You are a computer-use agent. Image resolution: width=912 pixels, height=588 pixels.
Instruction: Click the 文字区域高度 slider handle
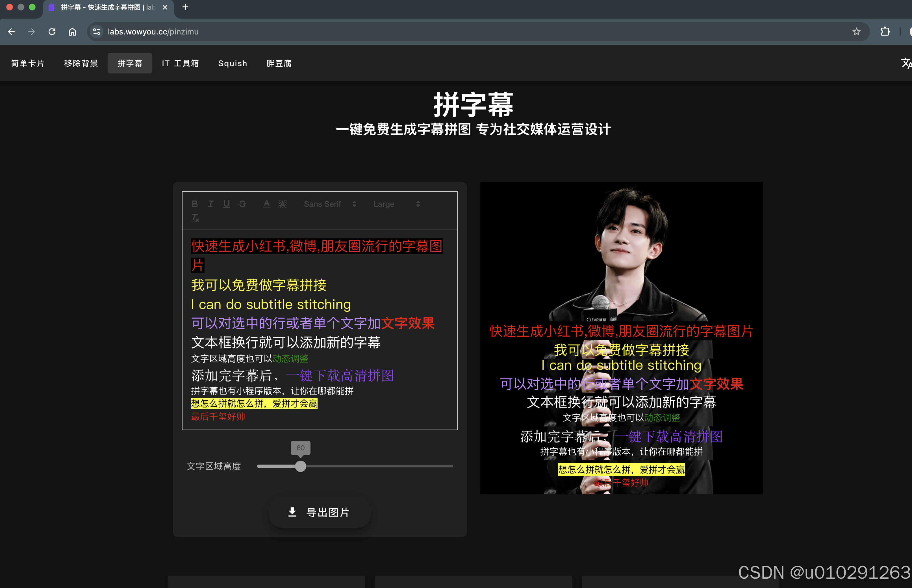coord(301,466)
